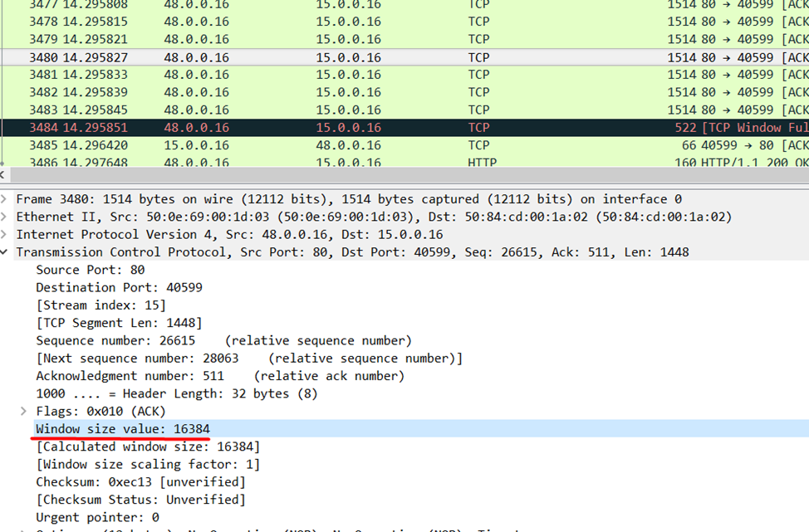Select packet 3485 from 15.0.0.16
The image size is (809, 532).
pos(249,145)
